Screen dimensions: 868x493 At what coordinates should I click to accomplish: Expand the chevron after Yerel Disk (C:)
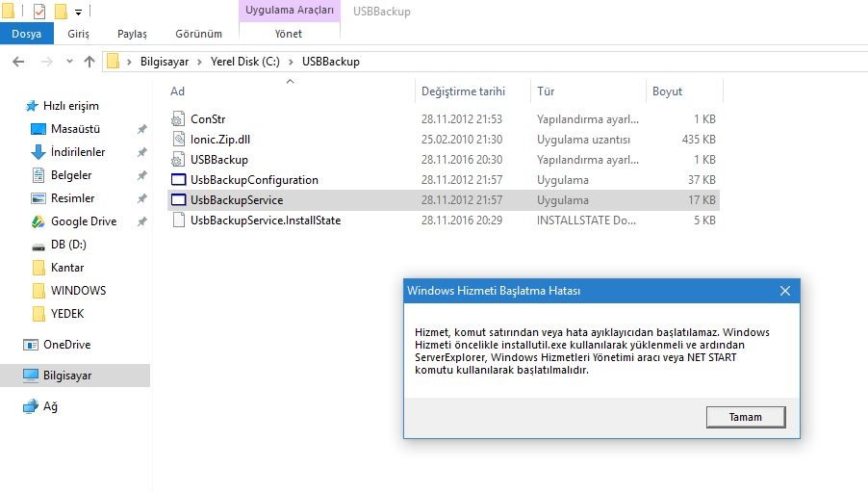click(291, 62)
